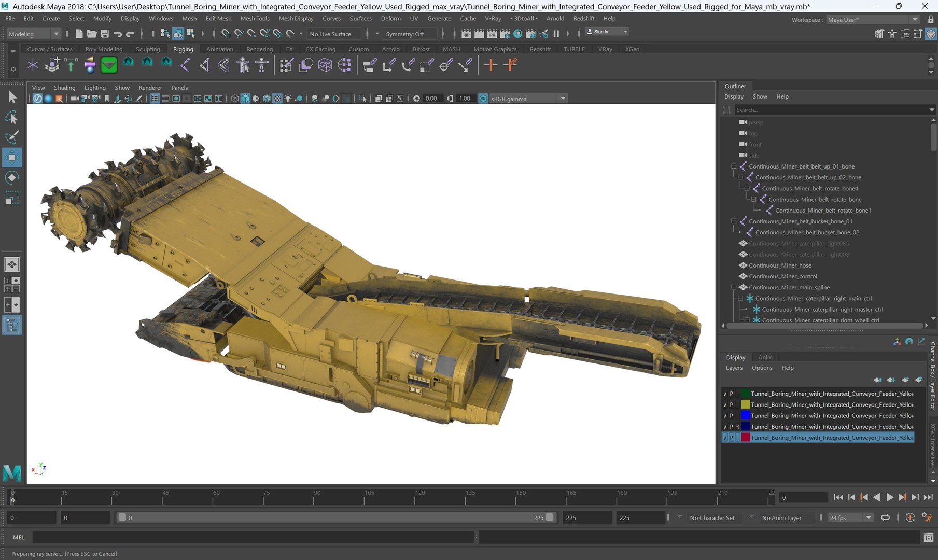Choose the Rotate tool in toolbox

12,178
